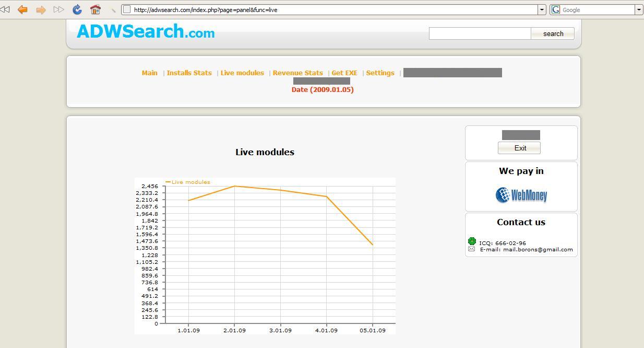Screen dimensions: 644x348
Task: Click the Exit button
Action: click(x=519, y=148)
